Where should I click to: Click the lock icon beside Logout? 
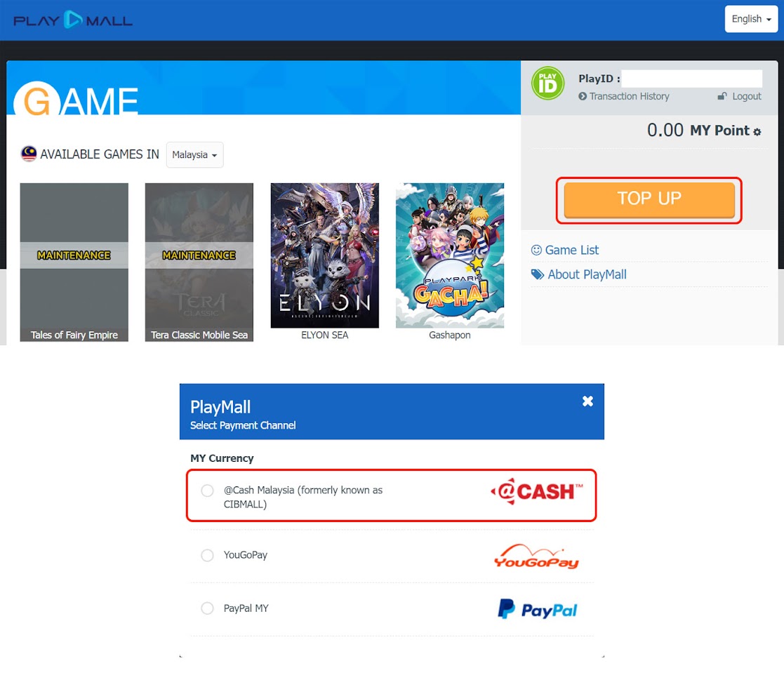pos(722,96)
